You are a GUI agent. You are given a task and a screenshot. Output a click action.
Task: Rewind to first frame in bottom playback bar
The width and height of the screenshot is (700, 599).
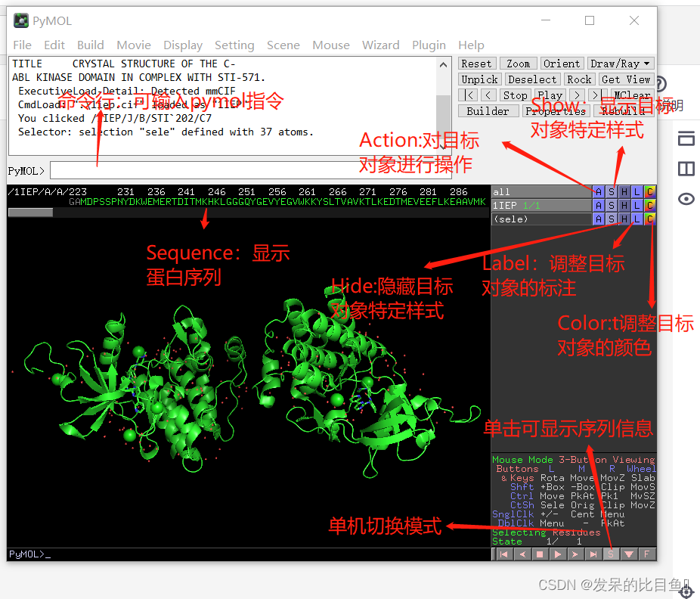pos(503,554)
